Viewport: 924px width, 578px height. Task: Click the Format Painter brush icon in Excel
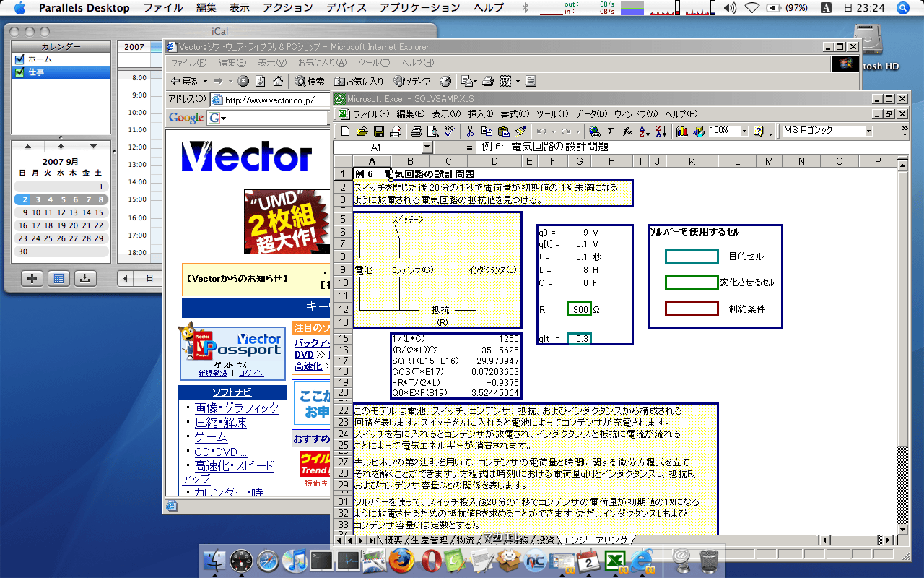520,131
